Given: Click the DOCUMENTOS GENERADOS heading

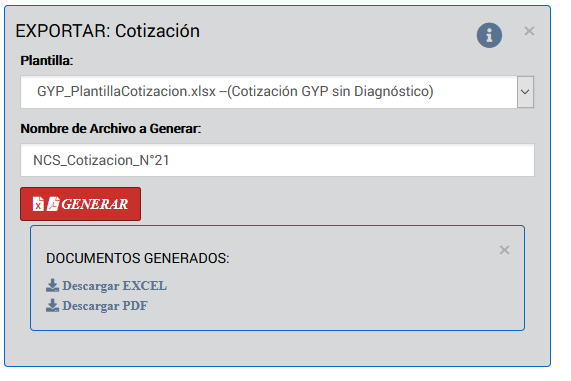Looking at the screenshot, I should coord(138,258).
